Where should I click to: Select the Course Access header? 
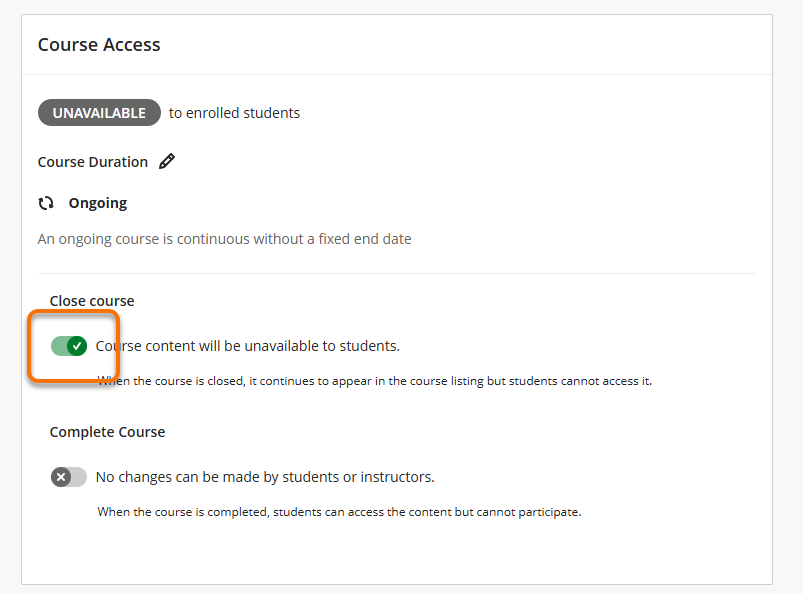point(98,44)
